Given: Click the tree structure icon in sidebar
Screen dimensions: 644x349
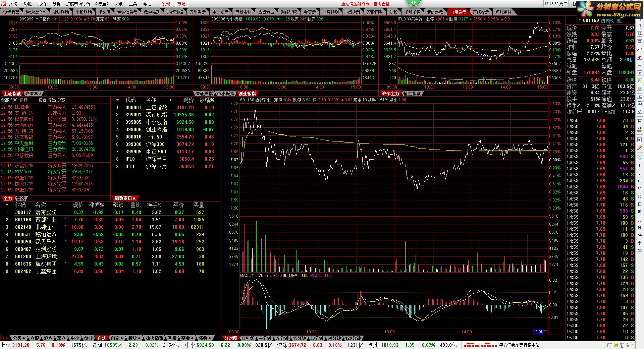Looking at the screenshot, I should pos(640,80).
